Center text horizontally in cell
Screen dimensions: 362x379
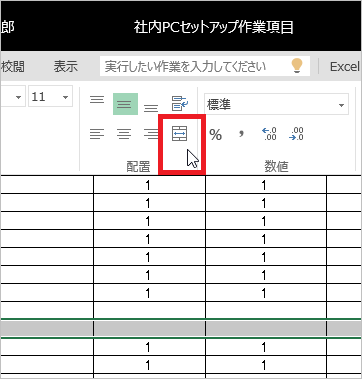(124, 134)
